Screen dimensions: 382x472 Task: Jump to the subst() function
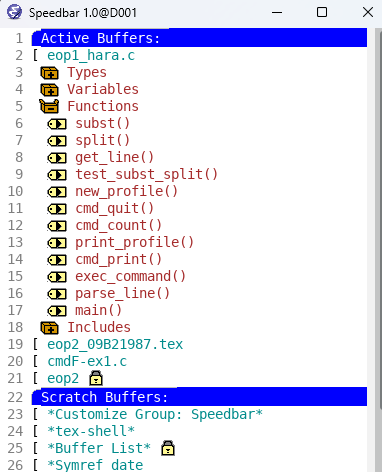point(102,123)
